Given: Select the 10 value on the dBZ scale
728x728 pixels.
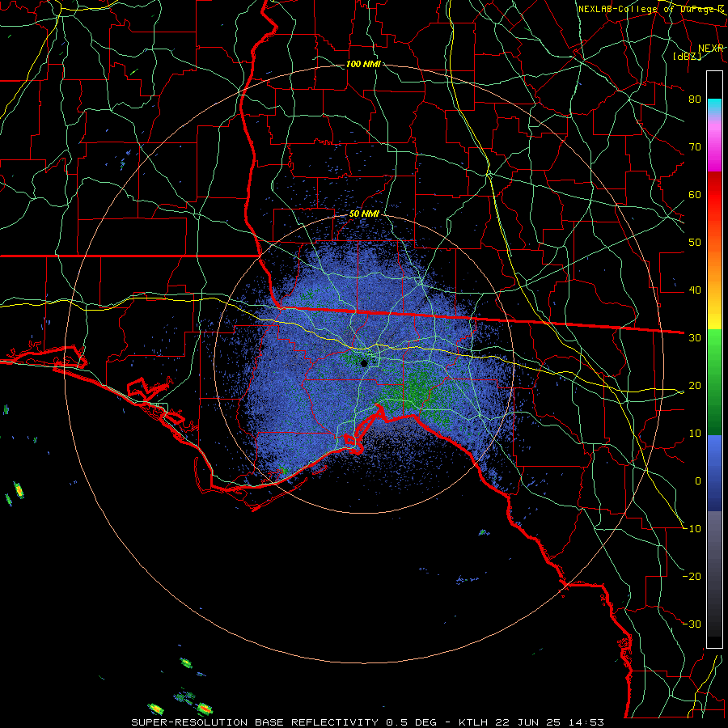Looking at the screenshot, I should [x=695, y=434].
